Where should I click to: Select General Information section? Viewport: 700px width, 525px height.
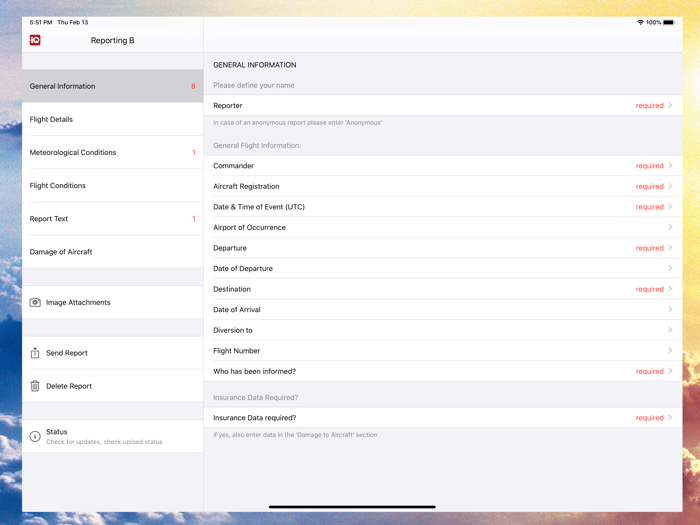(112, 86)
